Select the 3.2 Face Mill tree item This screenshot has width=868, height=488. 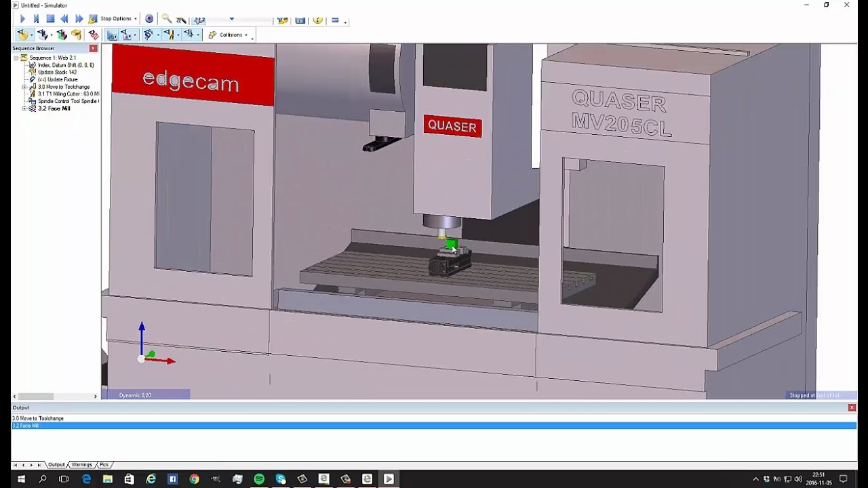click(54, 108)
